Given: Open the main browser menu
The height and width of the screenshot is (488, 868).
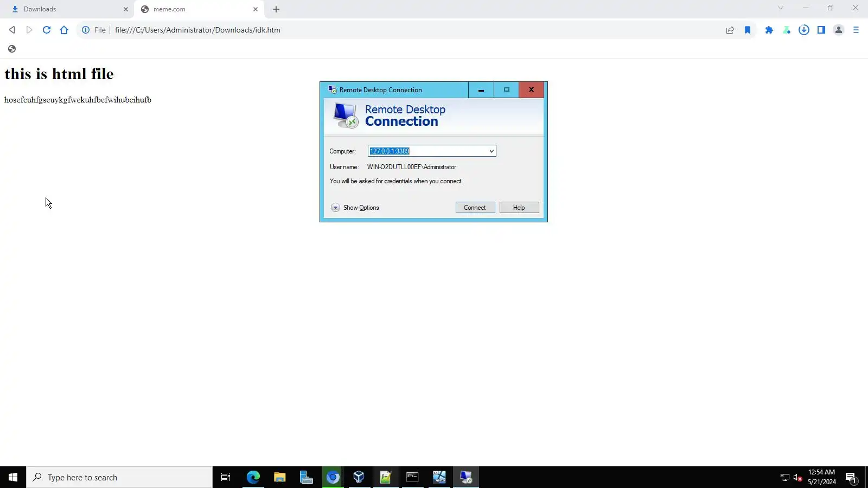Looking at the screenshot, I should (856, 30).
